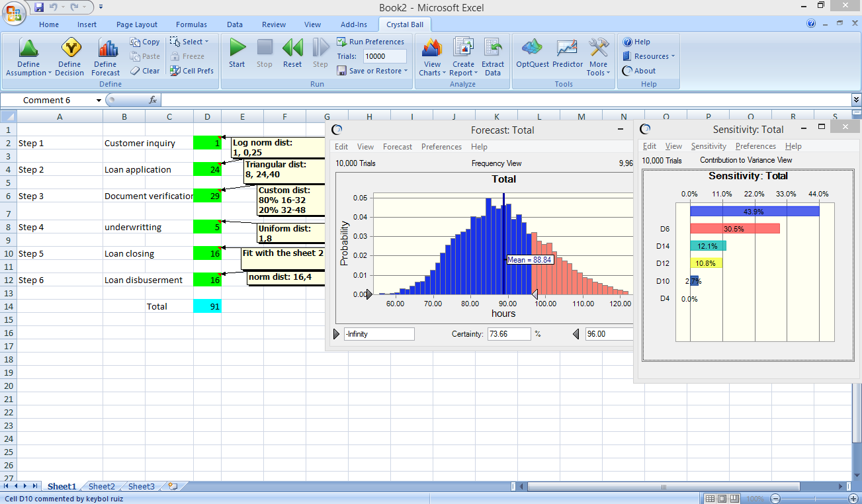Expand the Resources dropdown
862x504 pixels.
coord(648,56)
